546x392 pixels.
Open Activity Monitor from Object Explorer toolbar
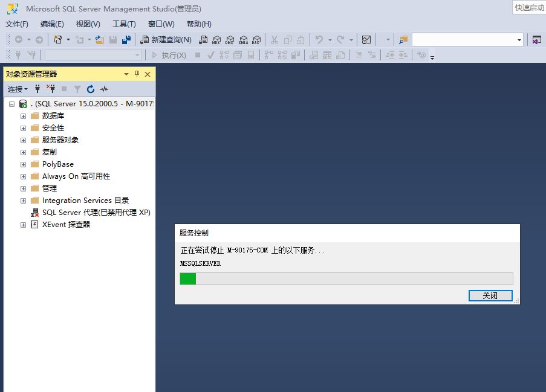[x=104, y=89]
